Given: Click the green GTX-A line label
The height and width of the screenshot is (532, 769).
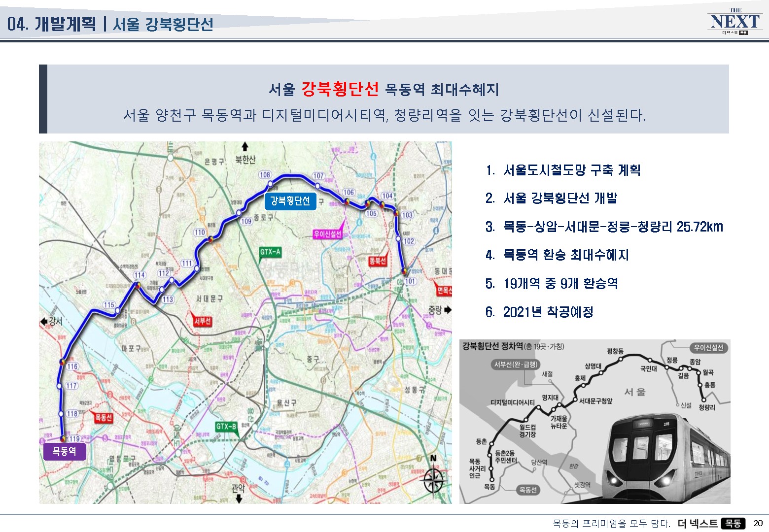Looking at the screenshot, I should pos(270,252).
